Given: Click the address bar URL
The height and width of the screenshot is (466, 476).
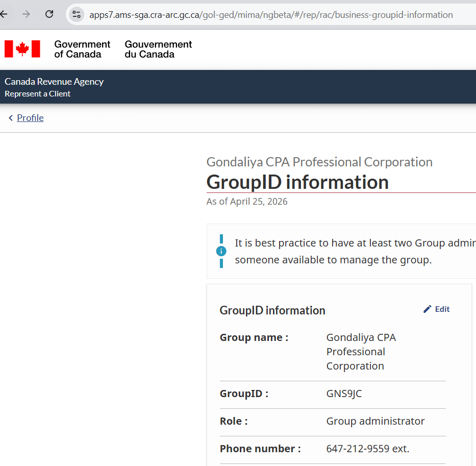Looking at the screenshot, I should [x=271, y=15].
